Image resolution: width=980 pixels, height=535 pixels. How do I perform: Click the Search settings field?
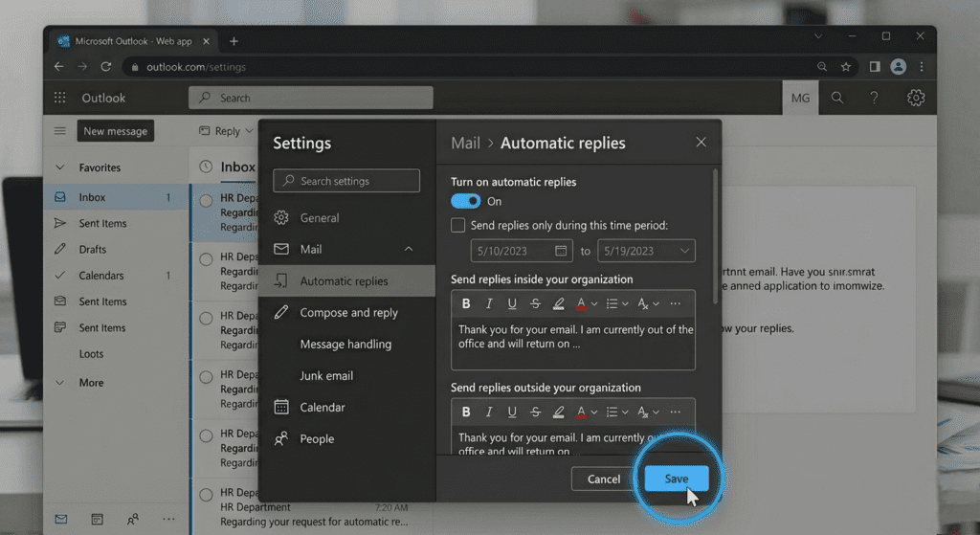[346, 181]
